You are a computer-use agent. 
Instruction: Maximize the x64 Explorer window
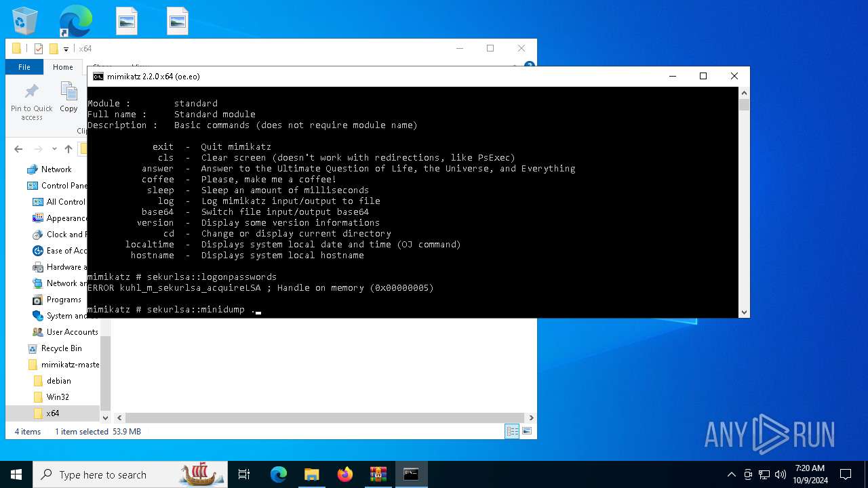pos(490,49)
